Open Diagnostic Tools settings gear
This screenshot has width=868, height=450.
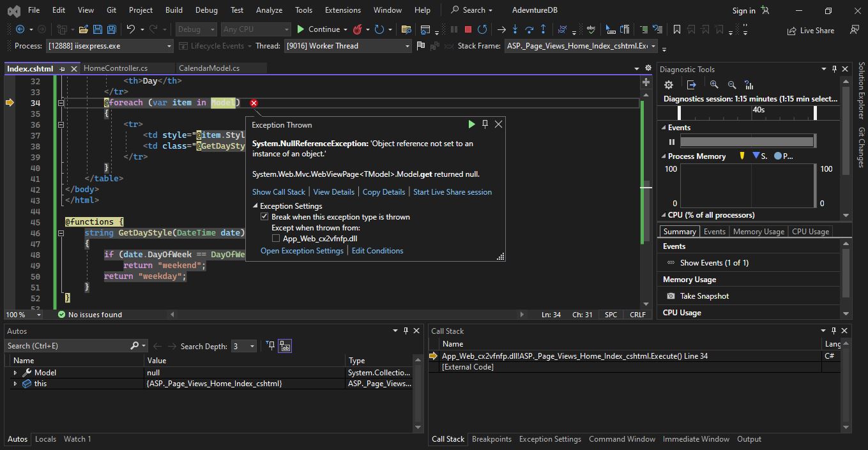pos(669,85)
